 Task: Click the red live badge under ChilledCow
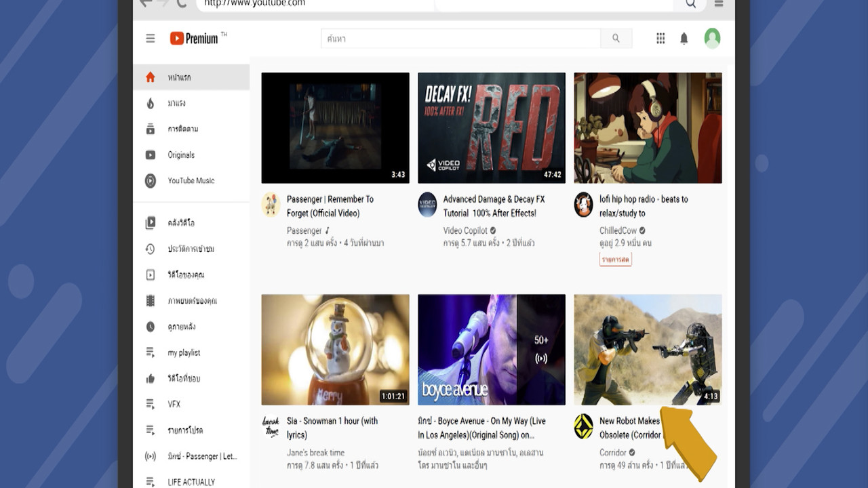pyautogui.click(x=616, y=260)
